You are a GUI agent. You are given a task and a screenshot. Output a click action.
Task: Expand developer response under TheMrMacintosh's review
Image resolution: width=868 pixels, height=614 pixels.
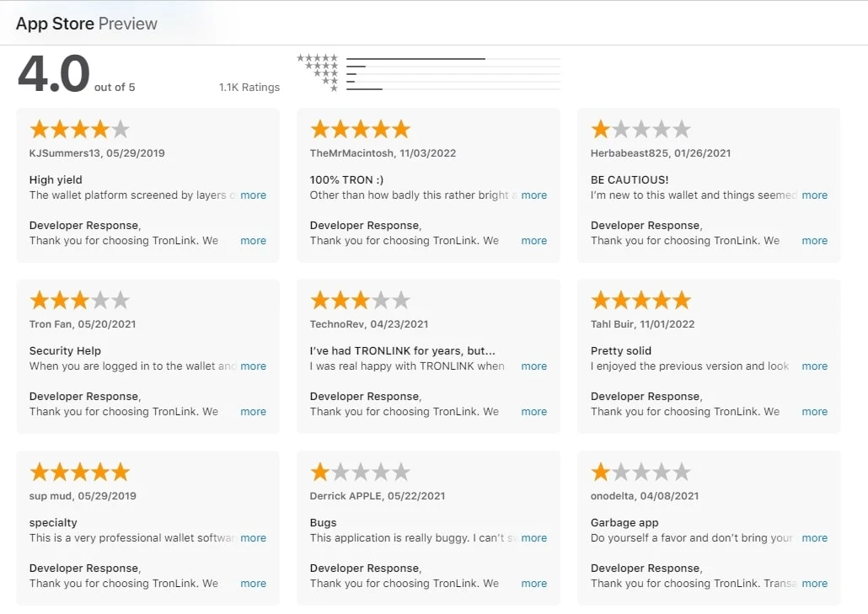[x=533, y=241]
